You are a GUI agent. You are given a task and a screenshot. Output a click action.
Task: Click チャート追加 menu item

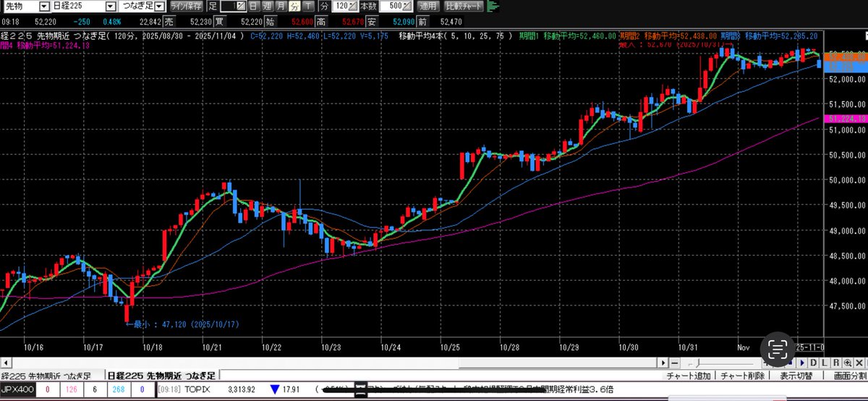(687, 376)
